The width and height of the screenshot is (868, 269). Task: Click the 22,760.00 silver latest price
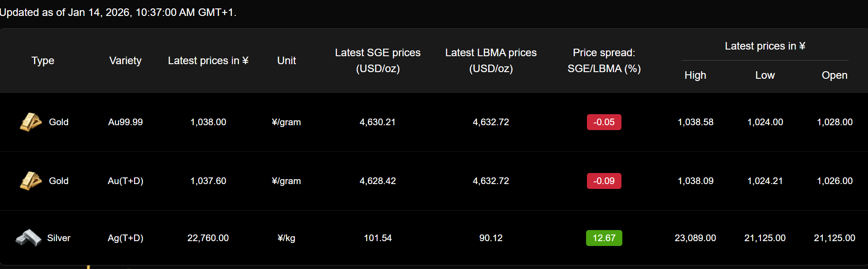(208, 238)
